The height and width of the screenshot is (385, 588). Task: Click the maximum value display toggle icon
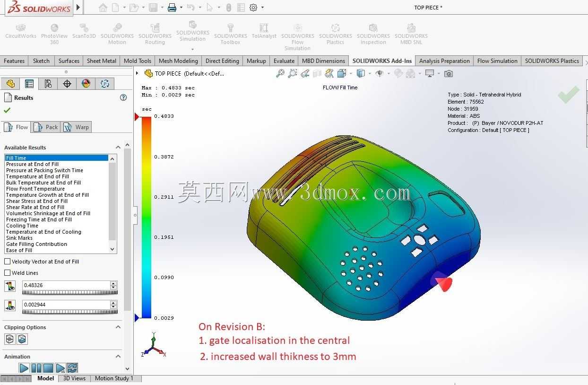pyautogui.click(x=10, y=286)
